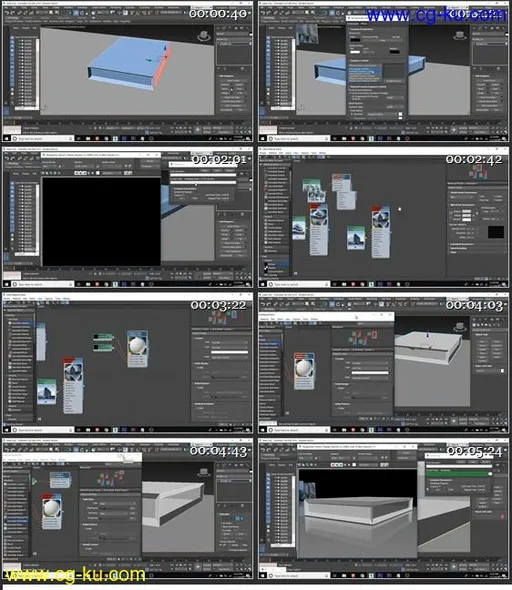Open Windows Start in the 00:00:40 frame
The image size is (512, 590).
click(7, 138)
